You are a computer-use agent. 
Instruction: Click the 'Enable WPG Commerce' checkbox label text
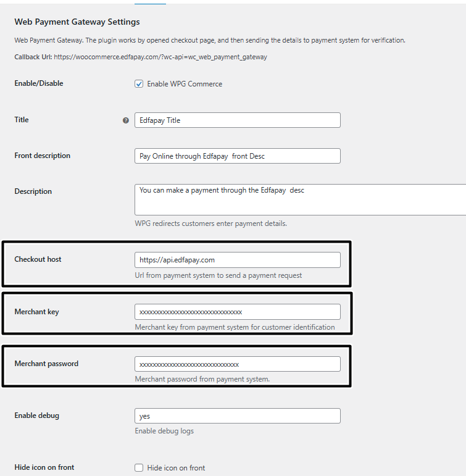pos(185,84)
